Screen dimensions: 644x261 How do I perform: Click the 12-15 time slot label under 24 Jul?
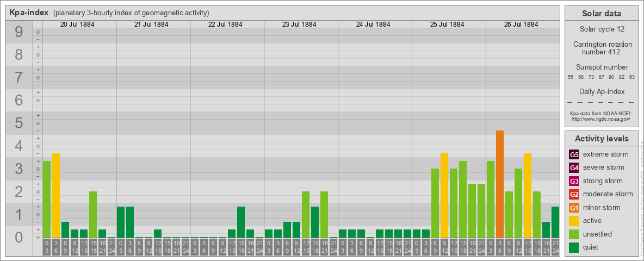pos(380,247)
